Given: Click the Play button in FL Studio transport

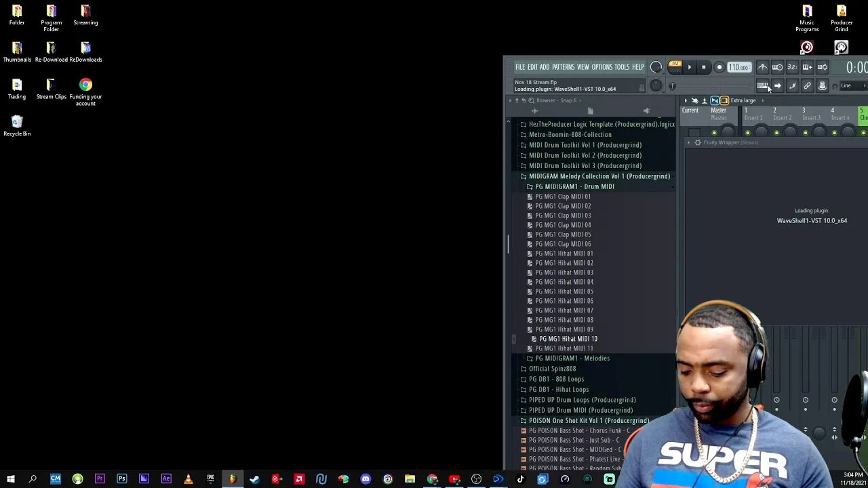Looking at the screenshot, I should point(689,67).
